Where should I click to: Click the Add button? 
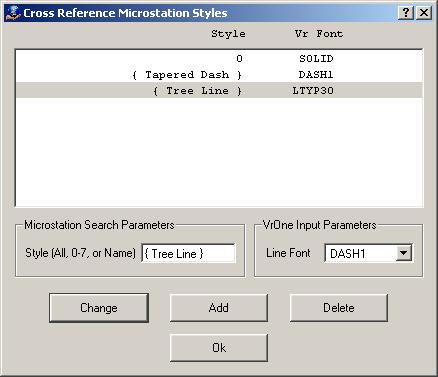click(x=219, y=308)
